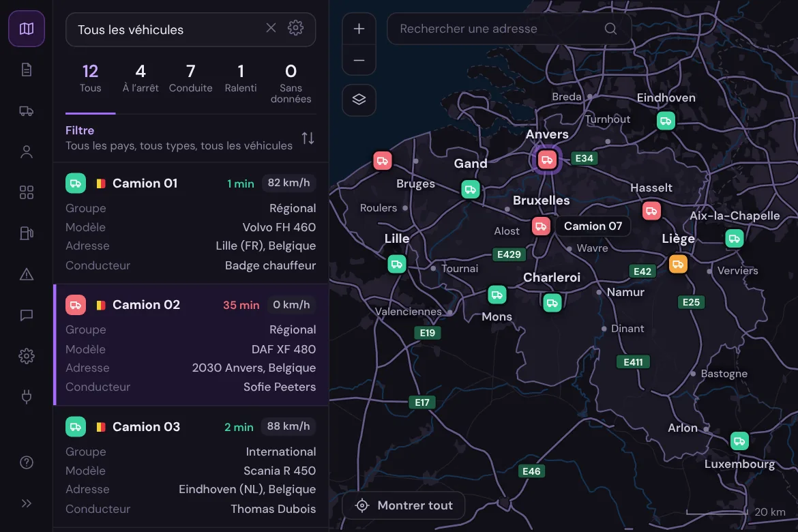The width and height of the screenshot is (798, 532).
Task: Click the green truck marker at Aix-la-Chapelle
Action: pyautogui.click(x=735, y=238)
